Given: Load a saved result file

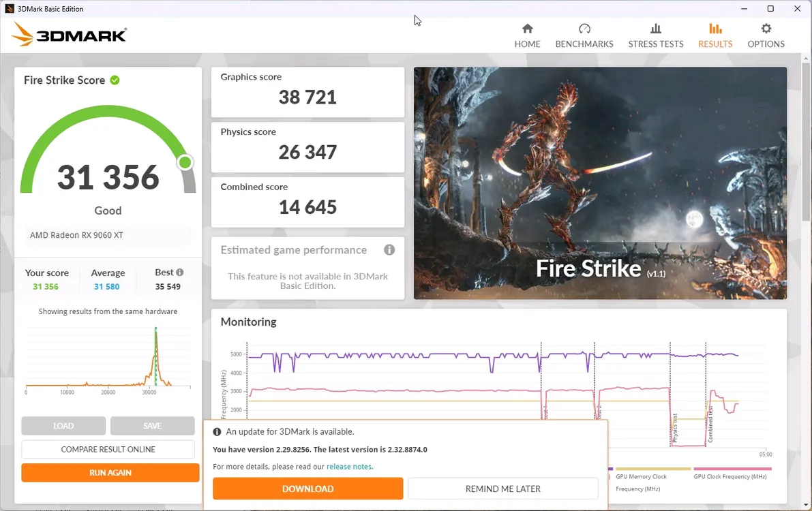Looking at the screenshot, I should [x=63, y=426].
